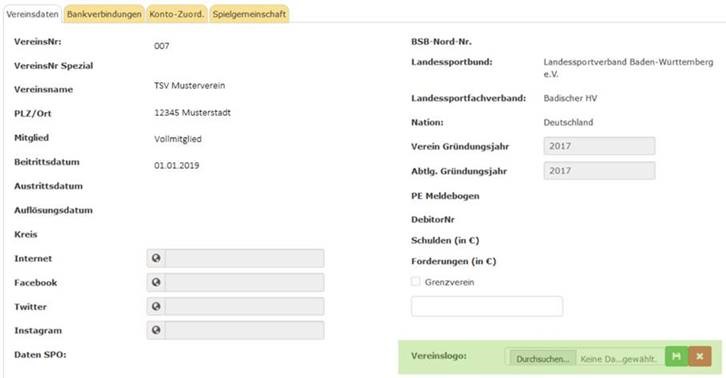Click the globe icon beside Twitter field
Screen dimensions: 726x378
tap(156, 306)
